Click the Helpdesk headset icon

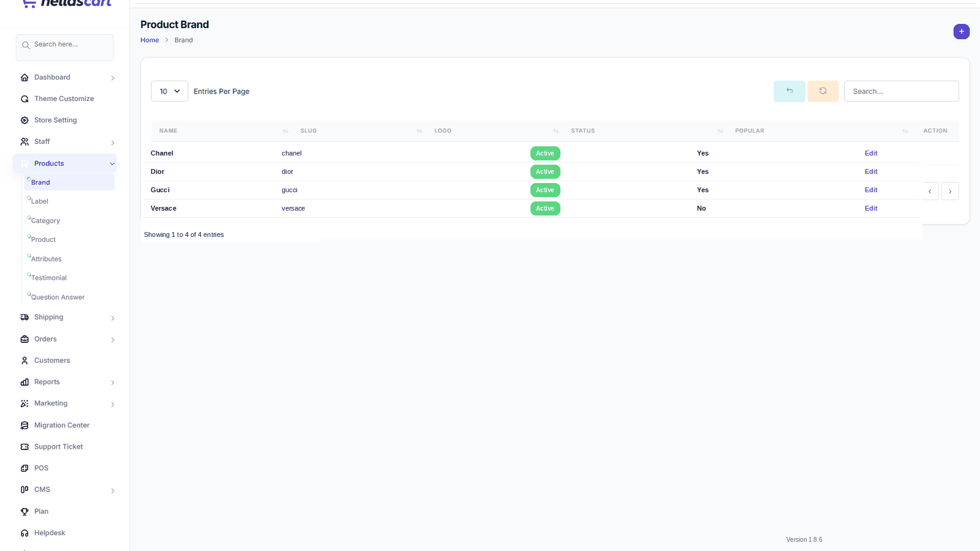tap(24, 533)
